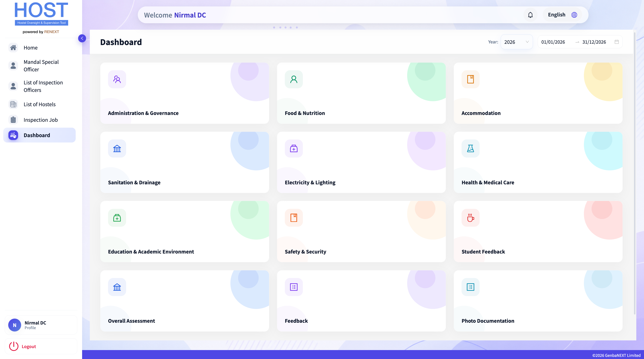The width and height of the screenshot is (644, 359).
Task: Click the red power icon beside Logout
Action: click(x=14, y=346)
